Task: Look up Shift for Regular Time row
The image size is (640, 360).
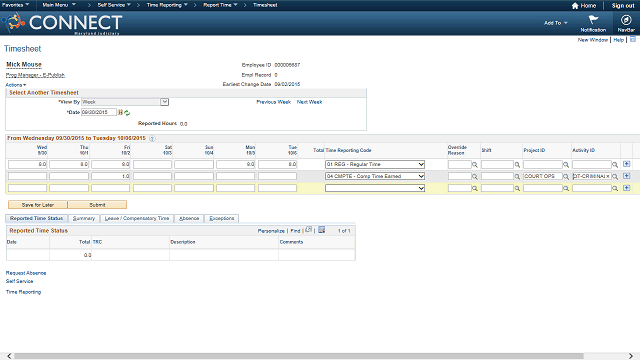Action: pyautogui.click(x=517, y=165)
